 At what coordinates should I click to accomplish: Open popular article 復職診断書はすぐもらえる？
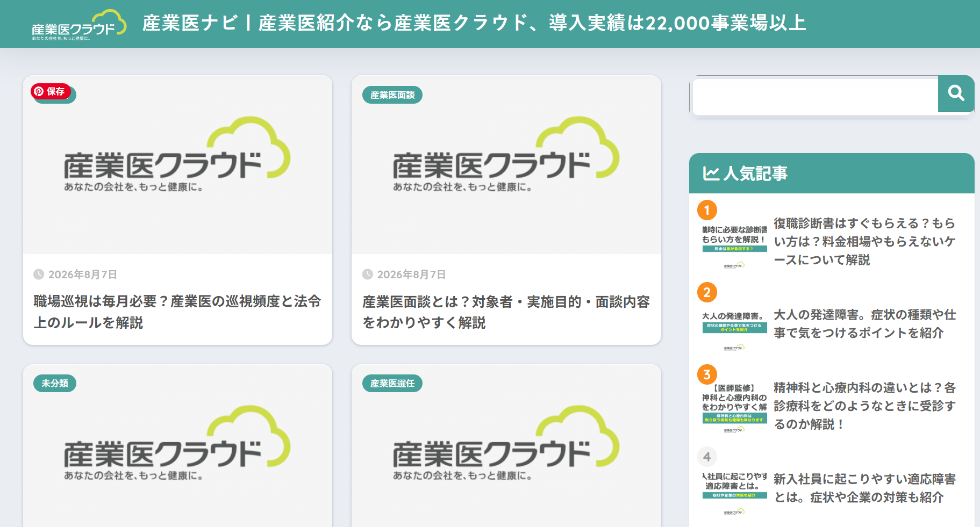pyautogui.click(x=864, y=241)
